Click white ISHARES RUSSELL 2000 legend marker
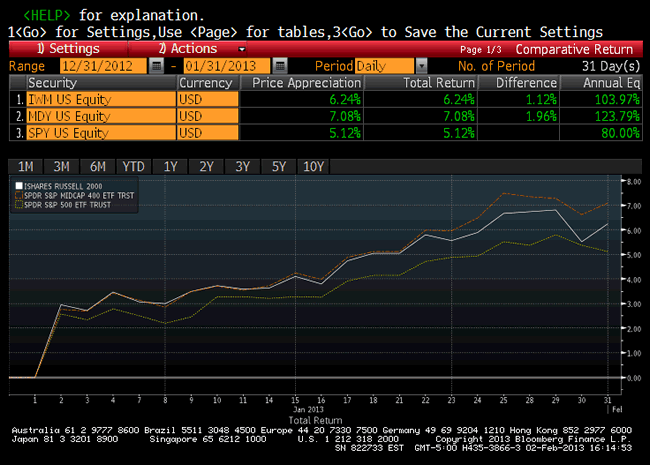This screenshot has width=650, height=465. [19, 185]
